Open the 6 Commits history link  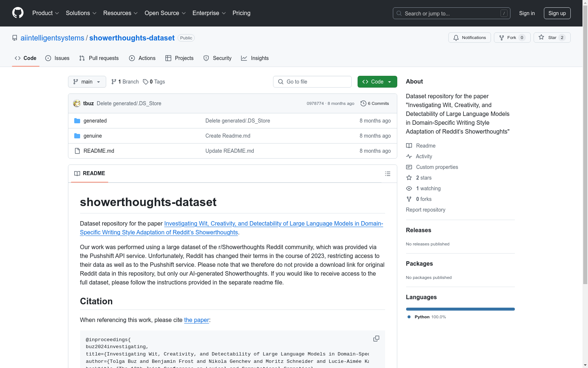coord(375,103)
